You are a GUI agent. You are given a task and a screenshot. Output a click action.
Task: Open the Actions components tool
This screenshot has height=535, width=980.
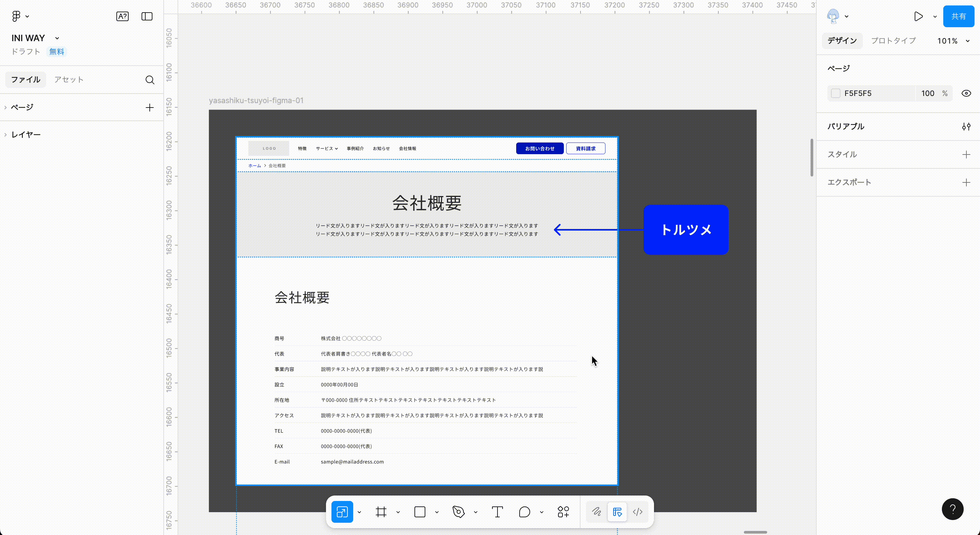563,512
